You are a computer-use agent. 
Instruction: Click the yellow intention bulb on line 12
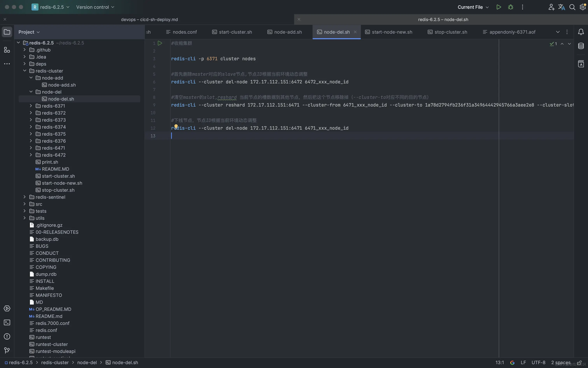[176, 126]
